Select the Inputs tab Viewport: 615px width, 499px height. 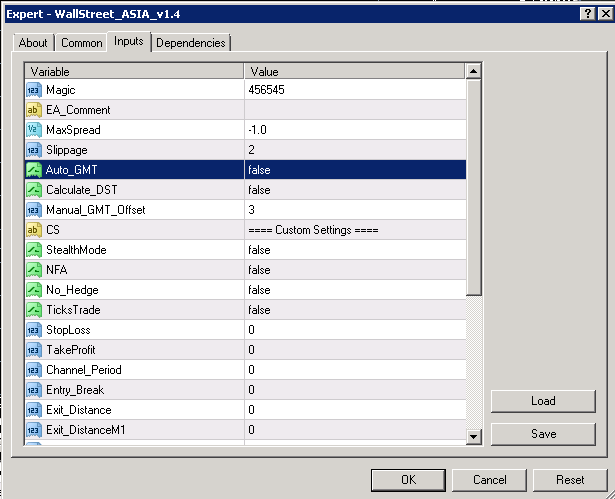tap(129, 41)
